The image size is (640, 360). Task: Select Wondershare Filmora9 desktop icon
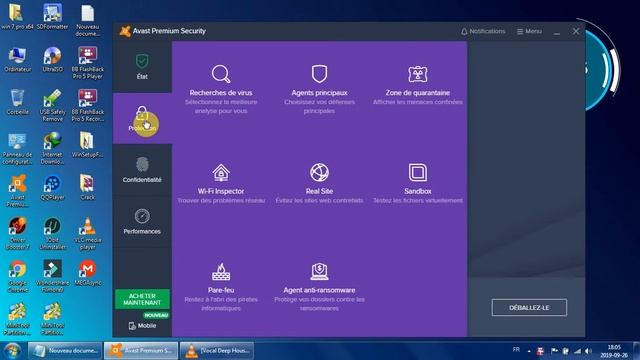52,276
